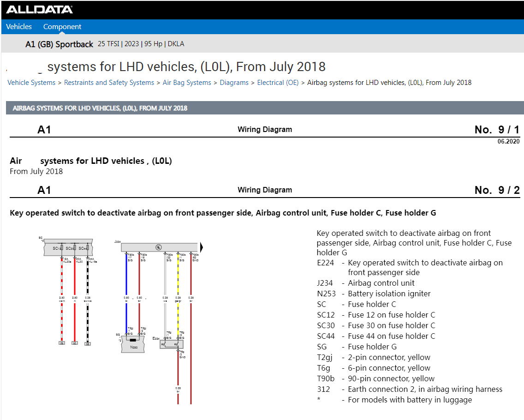Open the Vehicles menu

click(19, 27)
